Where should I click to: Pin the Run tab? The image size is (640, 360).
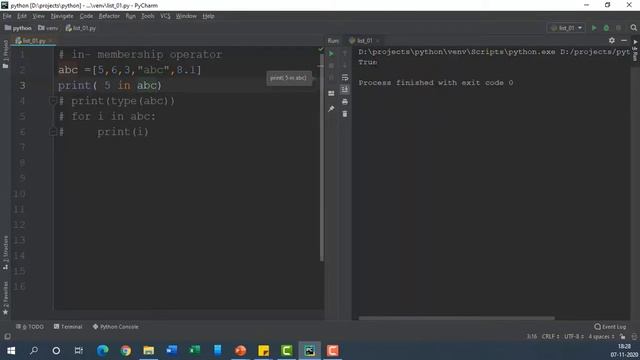pyautogui.click(x=331, y=109)
